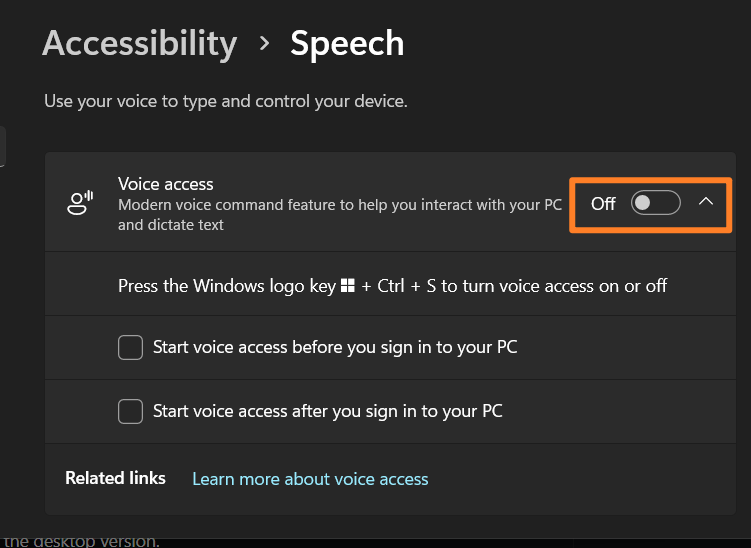Click the 'the desktop version' text at bottom
Screen dimensions: 751x548
coord(81,541)
